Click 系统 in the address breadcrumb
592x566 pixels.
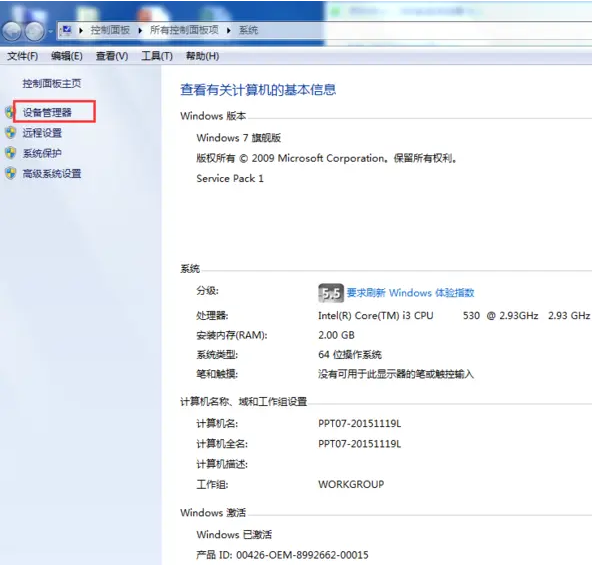pyautogui.click(x=248, y=30)
